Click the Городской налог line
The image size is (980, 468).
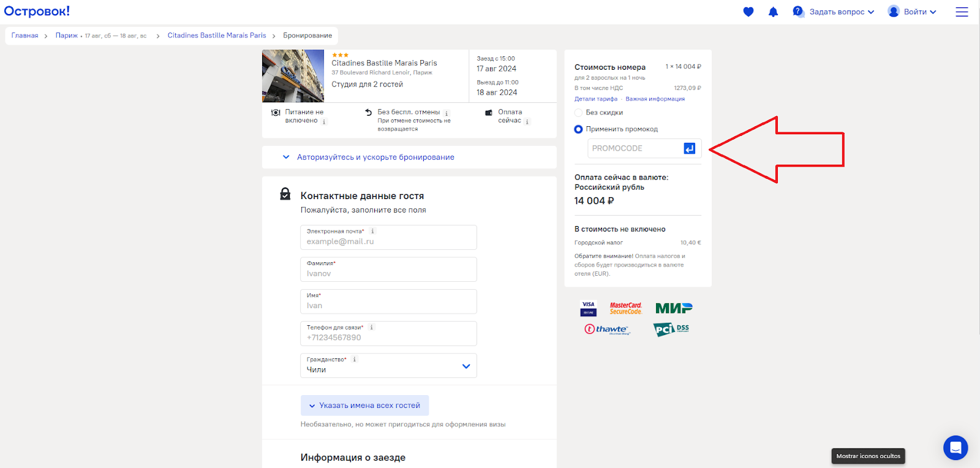point(638,243)
